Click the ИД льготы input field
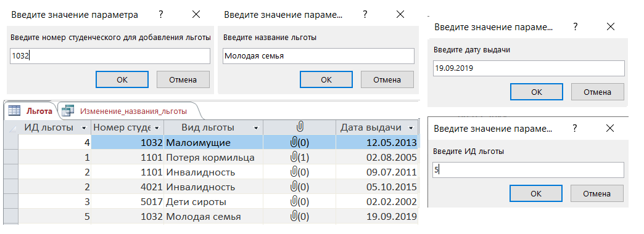This screenshot has width=644, height=234. [x=528, y=170]
